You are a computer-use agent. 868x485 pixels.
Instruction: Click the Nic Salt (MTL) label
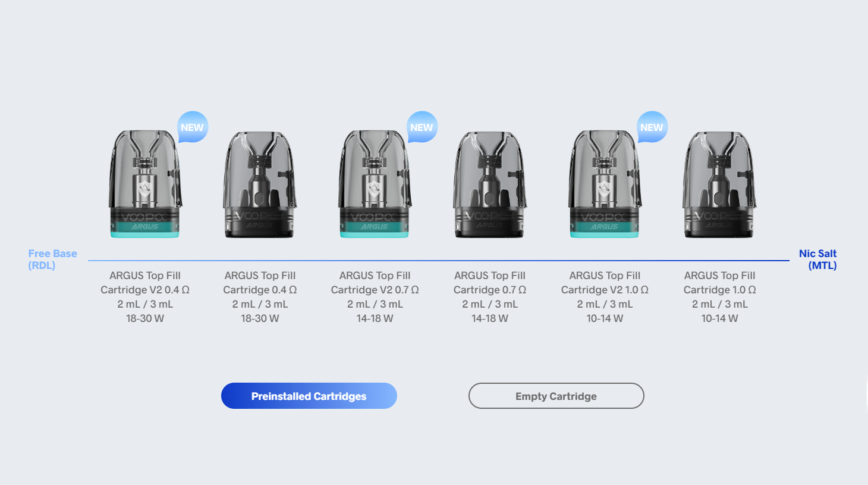(x=818, y=259)
